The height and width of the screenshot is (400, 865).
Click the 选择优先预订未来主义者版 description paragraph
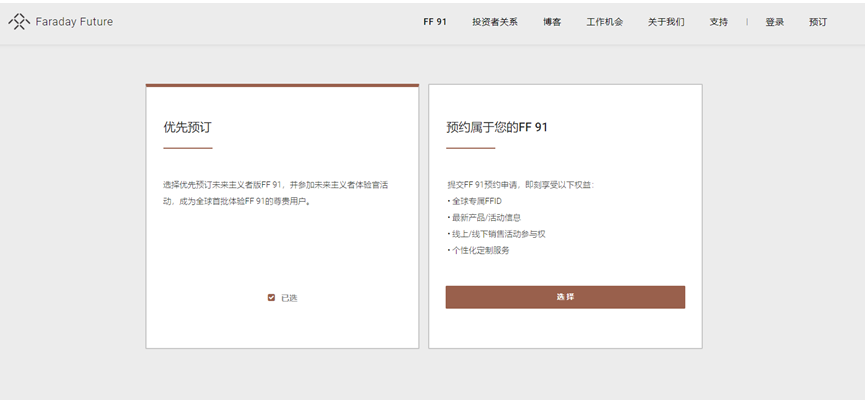(275, 193)
